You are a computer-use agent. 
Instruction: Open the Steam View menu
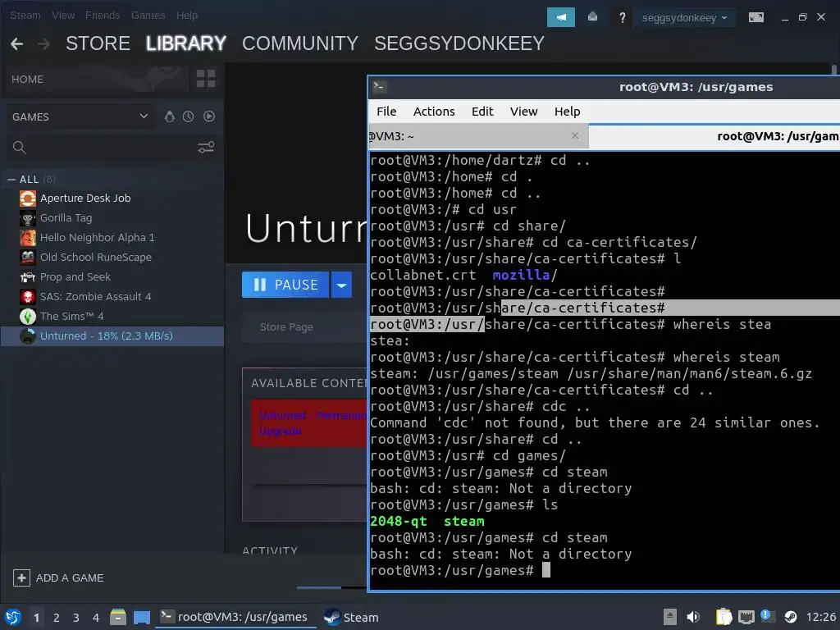(63, 16)
